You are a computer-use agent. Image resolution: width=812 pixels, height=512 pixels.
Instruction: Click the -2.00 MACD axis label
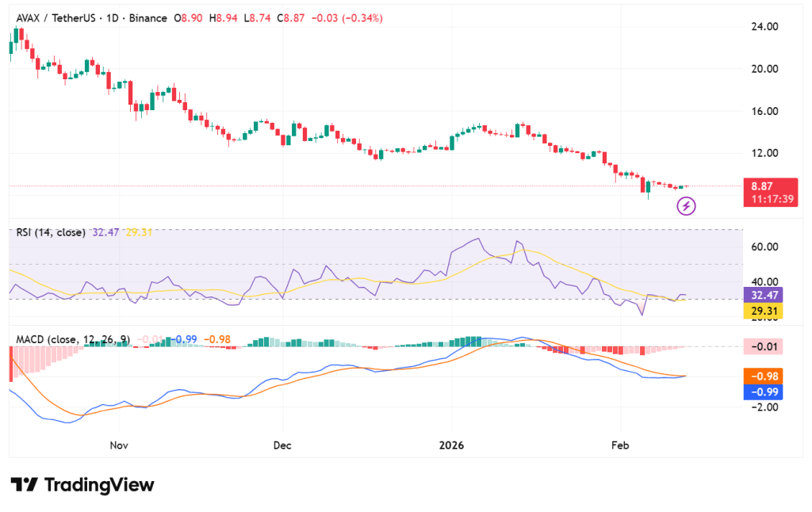(x=764, y=407)
